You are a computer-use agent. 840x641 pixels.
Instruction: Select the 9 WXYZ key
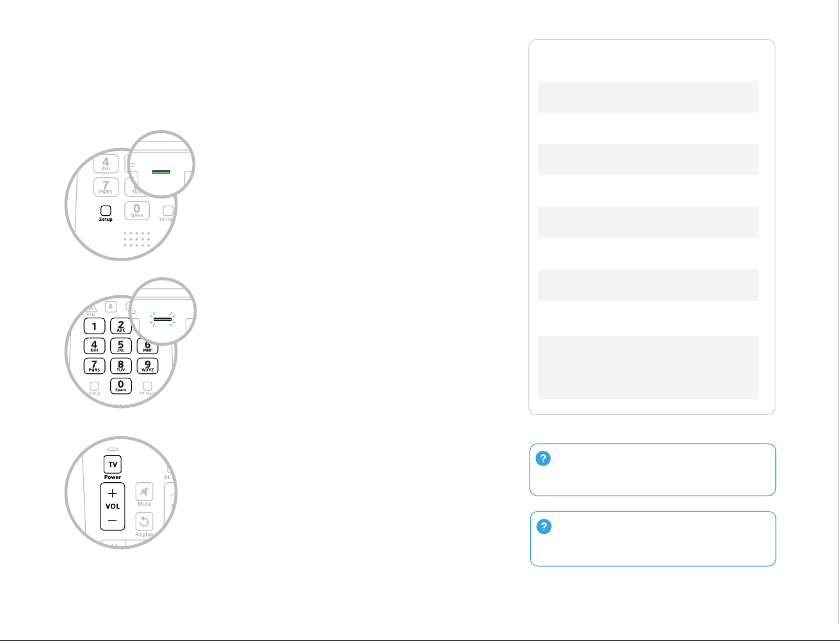pos(147,366)
